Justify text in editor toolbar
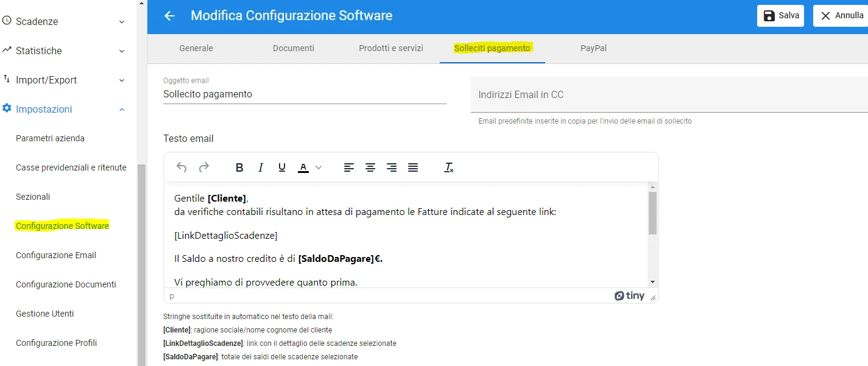Screen dimensions: 868x366 tap(413, 167)
